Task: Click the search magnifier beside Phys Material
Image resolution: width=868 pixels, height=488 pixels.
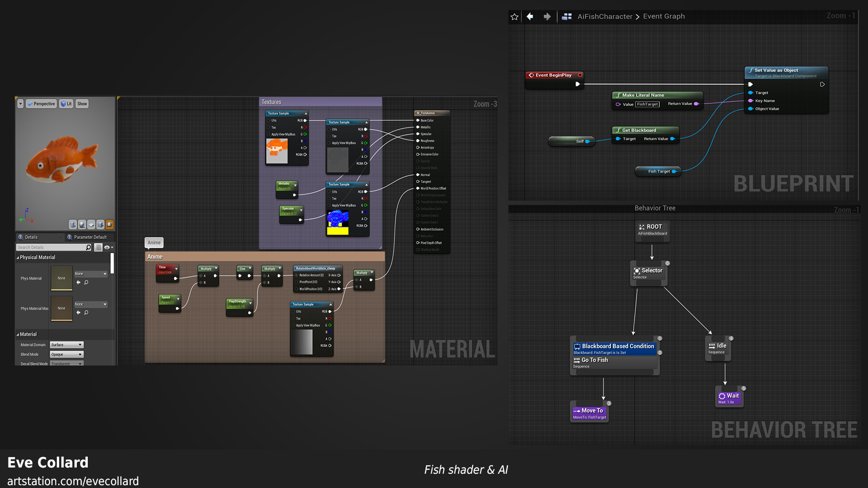Action: tap(86, 283)
